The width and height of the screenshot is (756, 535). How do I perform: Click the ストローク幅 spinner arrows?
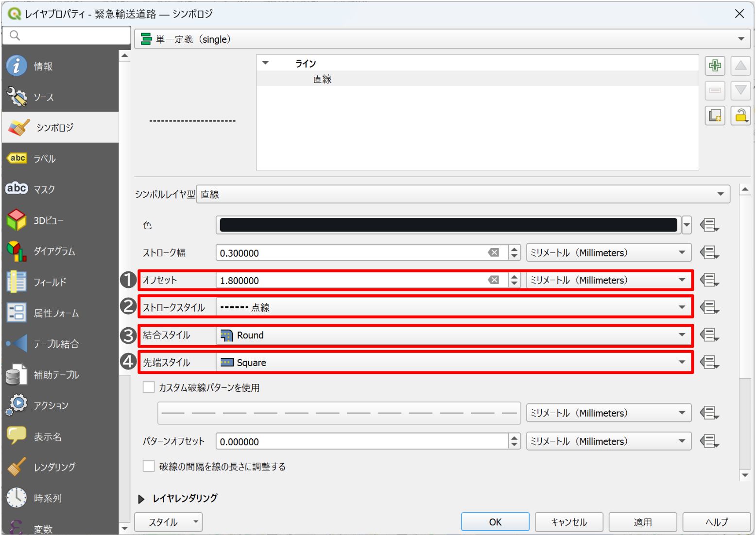[x=514, y=252]
